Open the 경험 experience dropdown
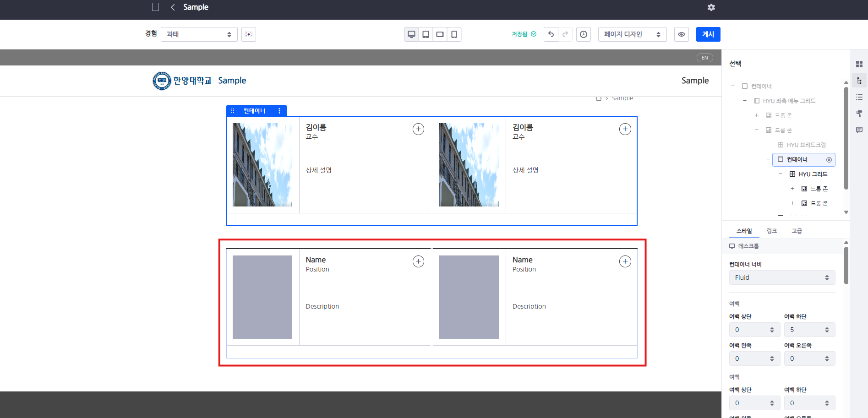The image size is (868, 418). 199,34
